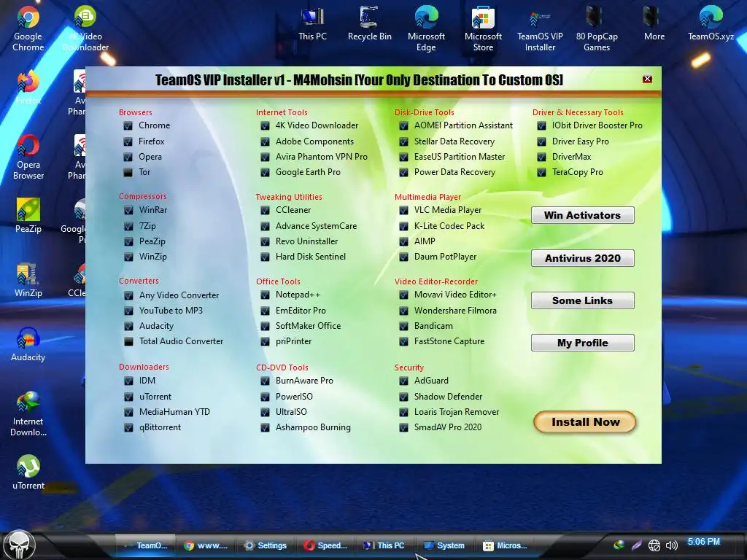This screenshot has height=560, width=747.
Task: Toggle AOMEI Partition Assistant checkbox
Action: coord(403,126)
